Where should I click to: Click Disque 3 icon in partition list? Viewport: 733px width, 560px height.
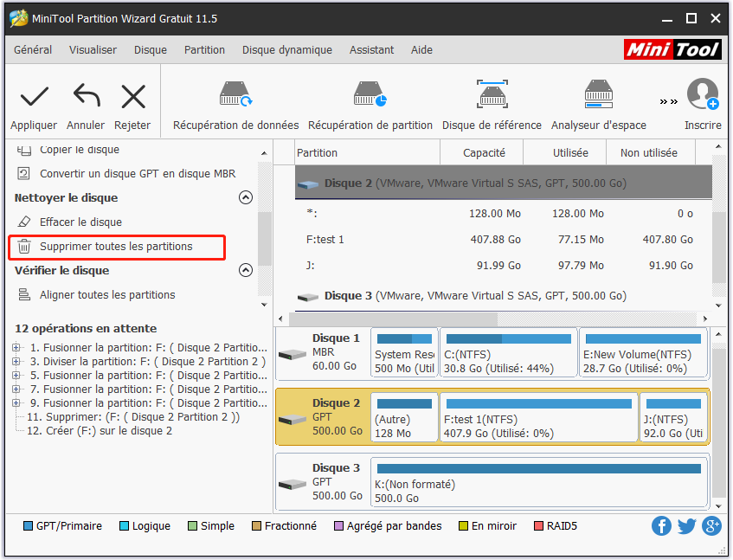(307, 296)
